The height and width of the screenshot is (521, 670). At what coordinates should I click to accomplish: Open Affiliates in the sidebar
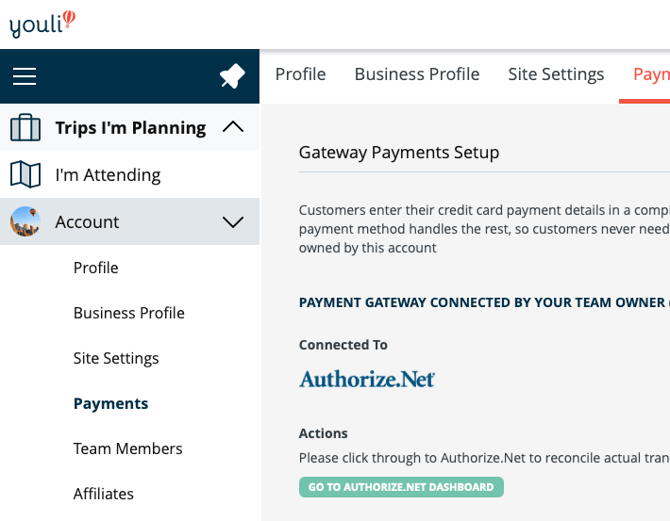pos(103,494)
